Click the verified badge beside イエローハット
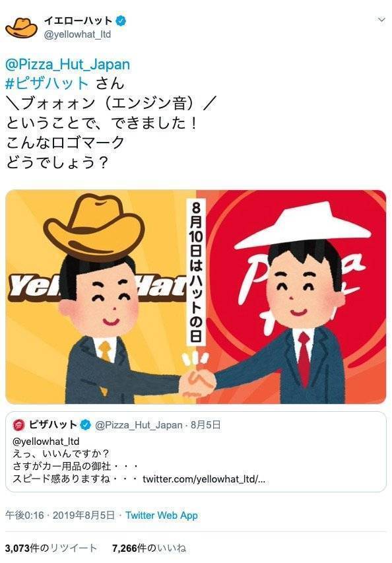 [x=121, y=21]
